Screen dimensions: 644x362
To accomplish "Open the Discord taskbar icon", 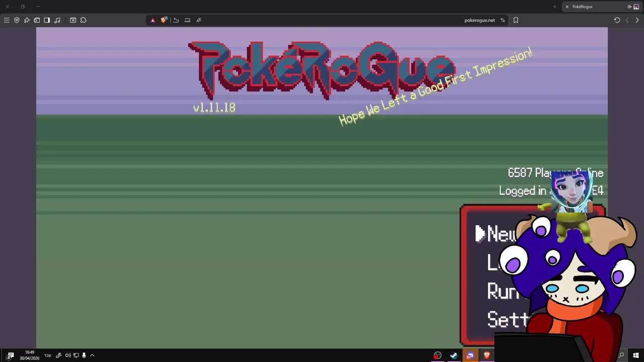I will click(x=470, y=355).
